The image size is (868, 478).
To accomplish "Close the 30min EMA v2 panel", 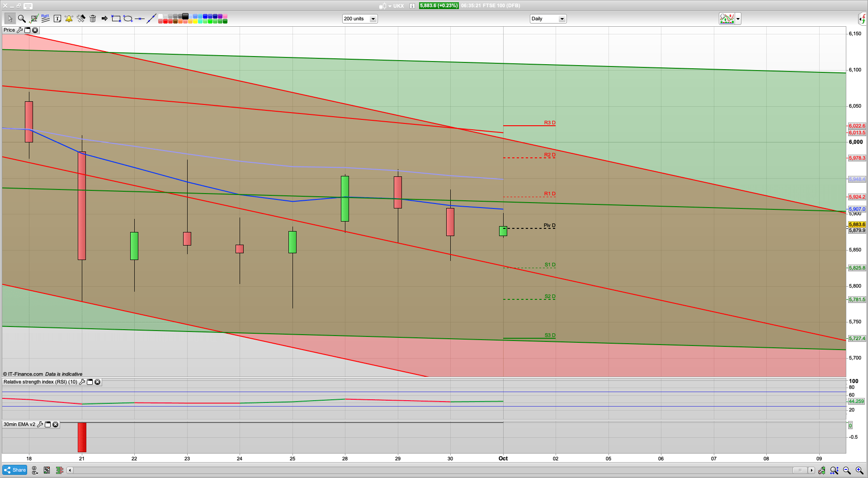I will tap(55, 424).
